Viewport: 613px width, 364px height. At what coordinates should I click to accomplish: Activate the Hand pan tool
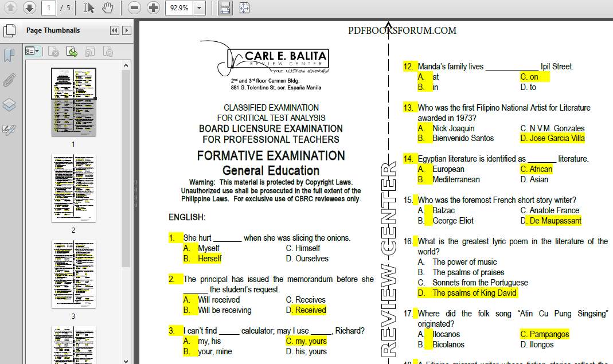[107, 8]
